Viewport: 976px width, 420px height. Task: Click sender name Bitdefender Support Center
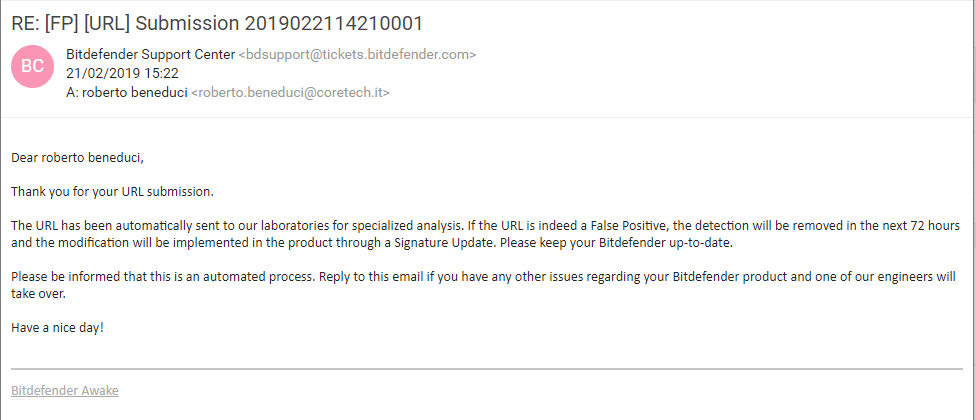[151, 54]
